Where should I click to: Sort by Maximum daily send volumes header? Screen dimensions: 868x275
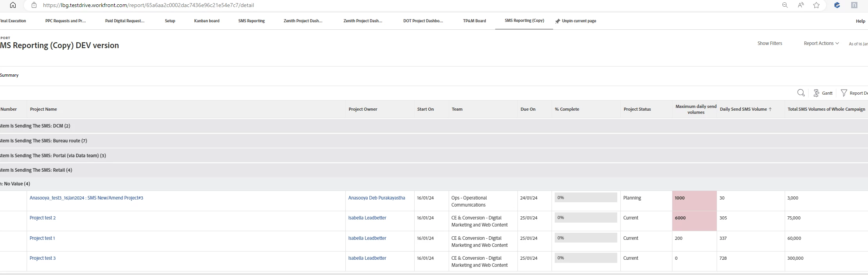click(696, 109)
